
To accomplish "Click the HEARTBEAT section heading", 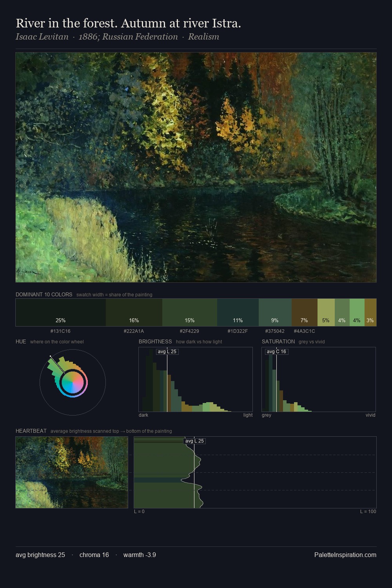I will click(x=31, y=431).
